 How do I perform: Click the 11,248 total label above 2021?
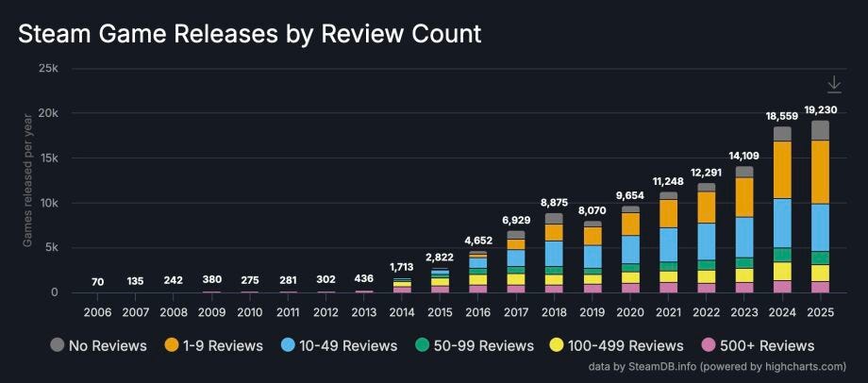pos(668,181)
